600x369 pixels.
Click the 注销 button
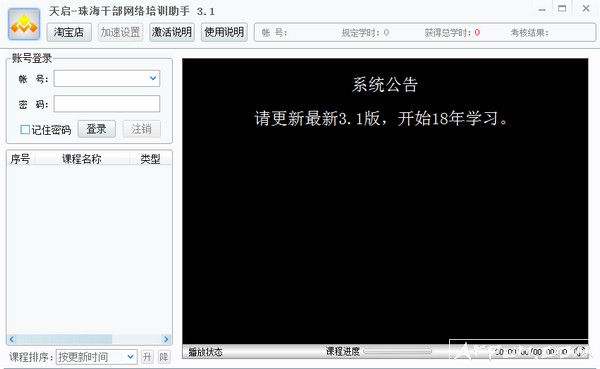[x=142, y=129]
